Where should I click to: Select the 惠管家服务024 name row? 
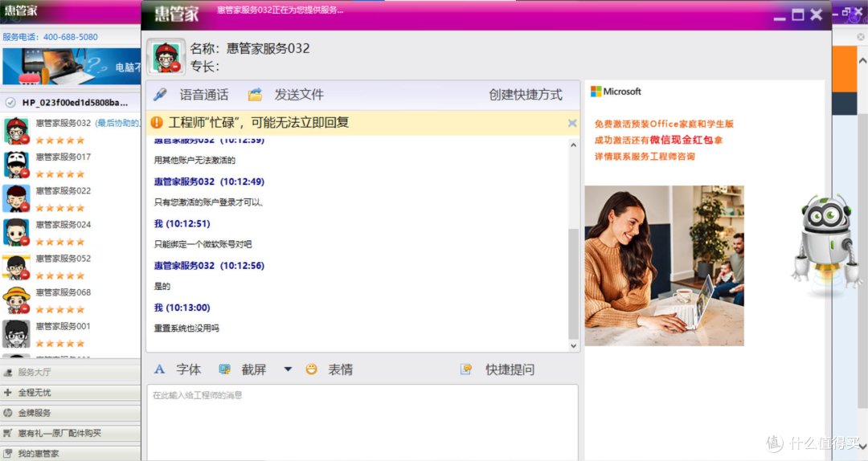pos(63,224)
